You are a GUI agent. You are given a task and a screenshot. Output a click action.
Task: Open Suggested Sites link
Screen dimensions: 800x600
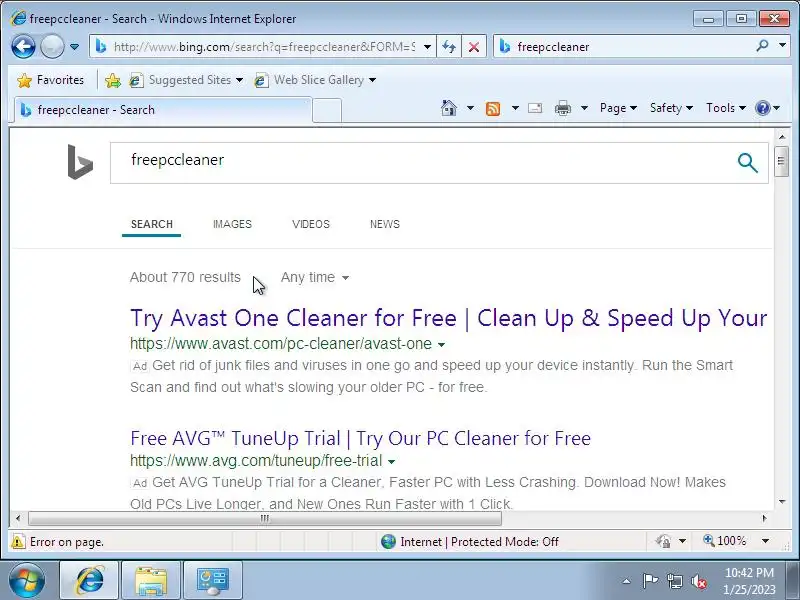click(186, 80)
